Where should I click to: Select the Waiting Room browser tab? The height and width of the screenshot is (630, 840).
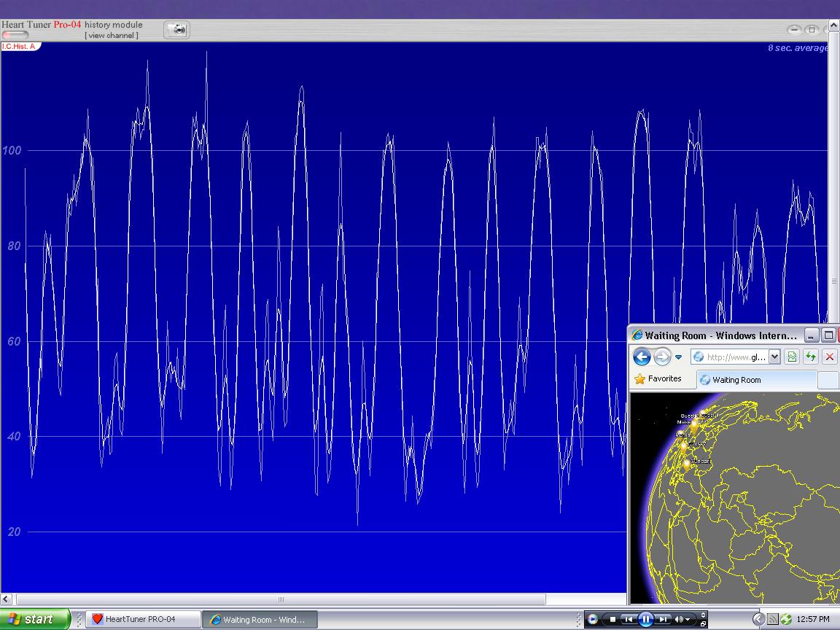pos(757,380)
